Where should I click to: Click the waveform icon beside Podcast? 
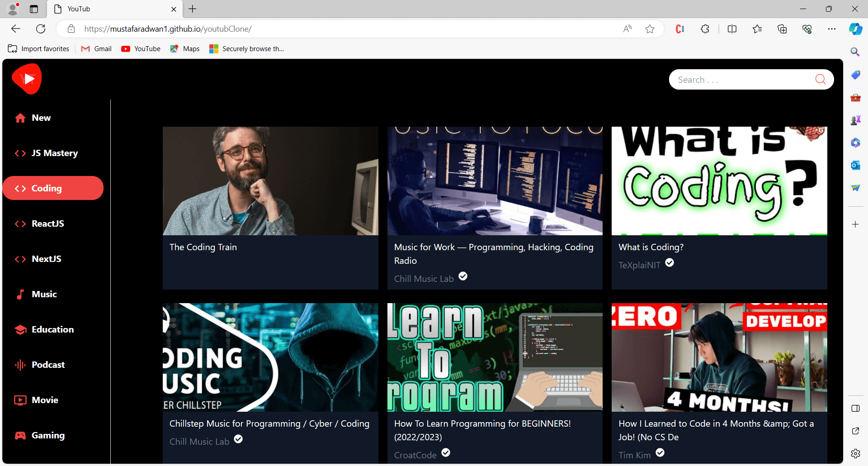point(20,365)
